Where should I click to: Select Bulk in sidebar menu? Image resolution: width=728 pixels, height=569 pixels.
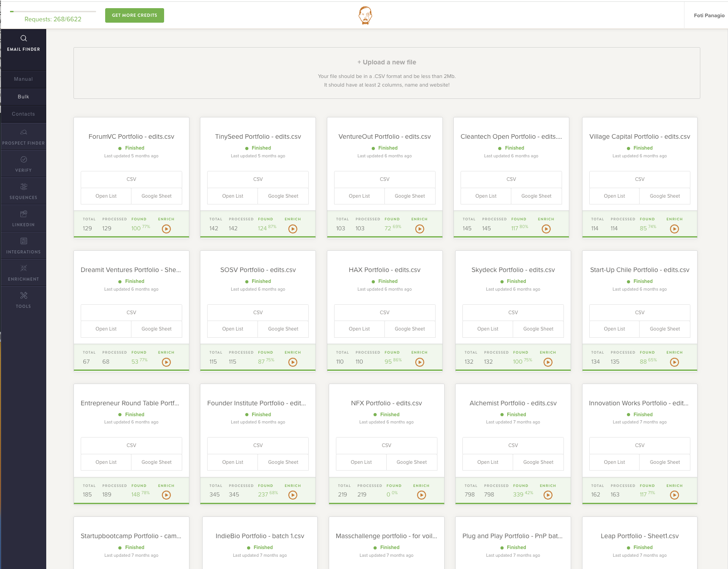(x=24, y=97)
